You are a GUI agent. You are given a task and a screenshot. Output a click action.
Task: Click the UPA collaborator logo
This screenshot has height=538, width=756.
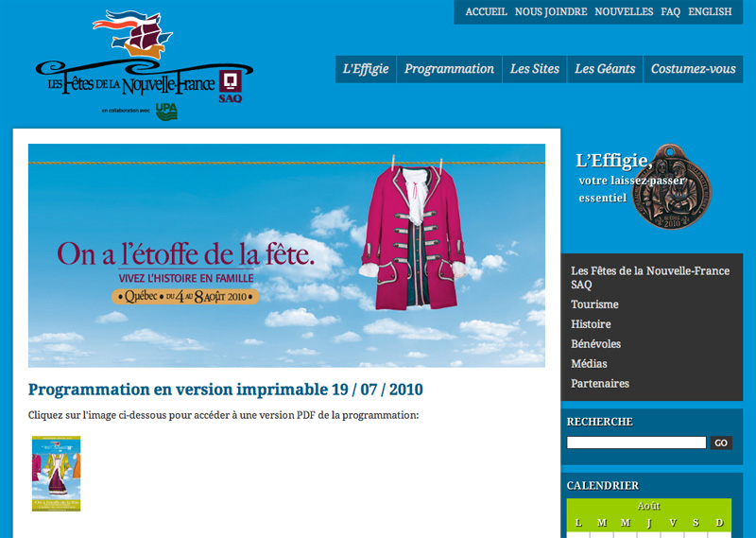tap(166, 111)
